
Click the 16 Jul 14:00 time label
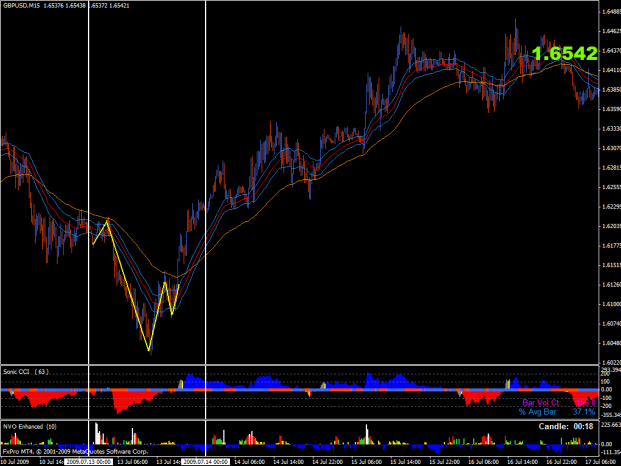pos(522,462)
